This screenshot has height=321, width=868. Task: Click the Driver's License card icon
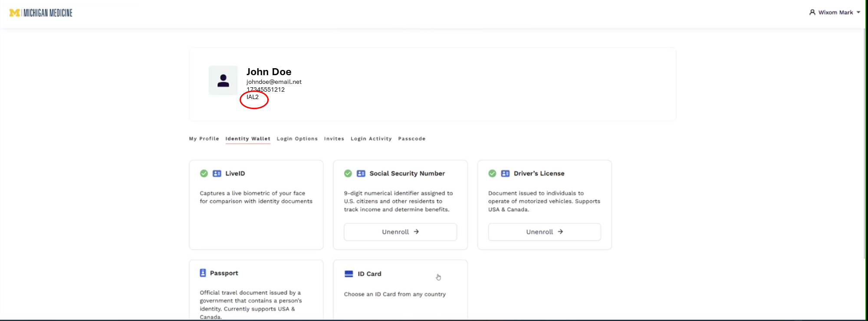pos(505,173)
